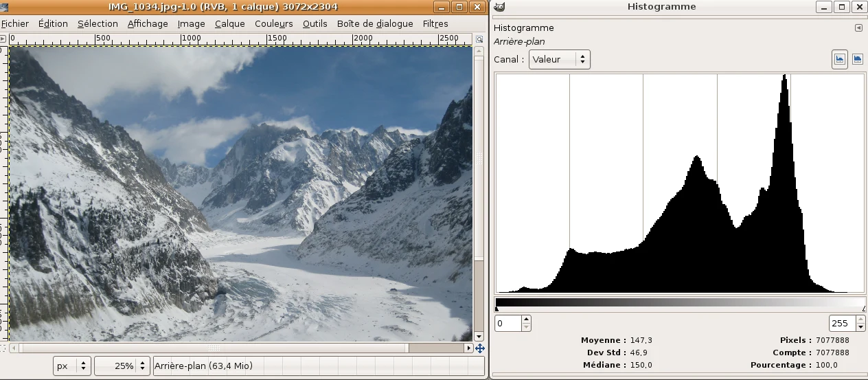Click the image navigation cross icon
Viewport: 868px width, 380px height.
479,348
